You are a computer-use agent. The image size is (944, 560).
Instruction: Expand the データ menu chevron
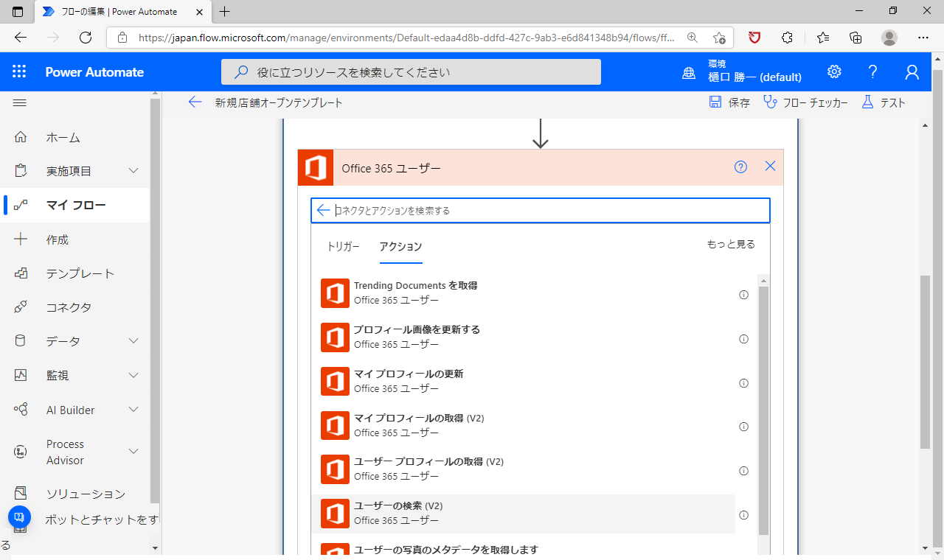[x=133, y=341]
